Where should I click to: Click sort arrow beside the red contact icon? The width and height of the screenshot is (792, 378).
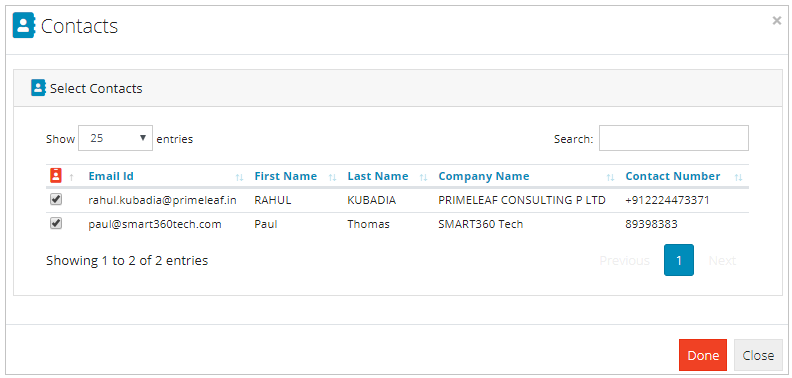(71, 177)
